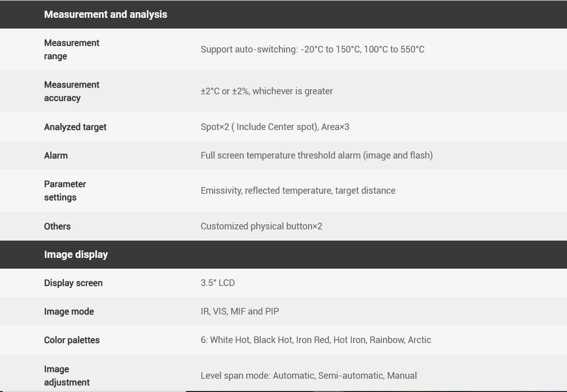Click the level span mode value text

pos(308,376)
